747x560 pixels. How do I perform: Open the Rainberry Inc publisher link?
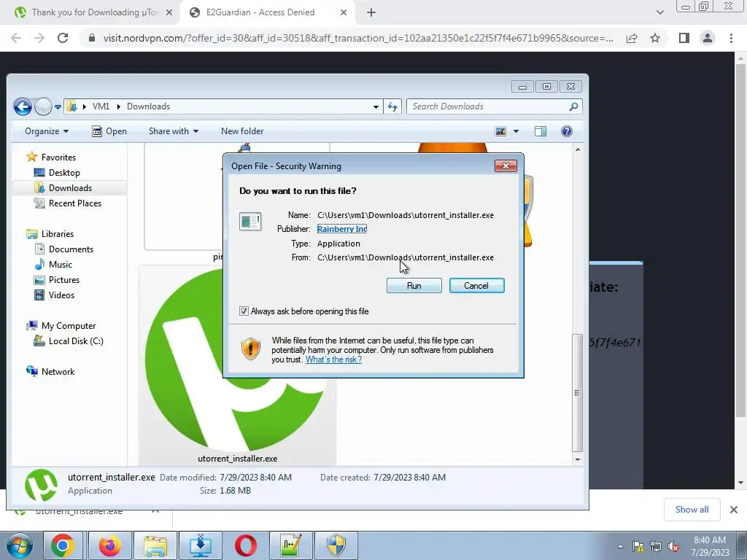coord(342,229)
